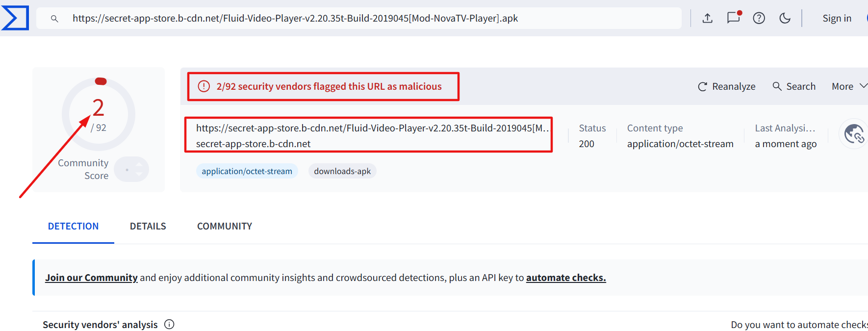The height and width of the screenshot is (331, 868).
Task: Vote up the community score arrow
Action: 139,165
